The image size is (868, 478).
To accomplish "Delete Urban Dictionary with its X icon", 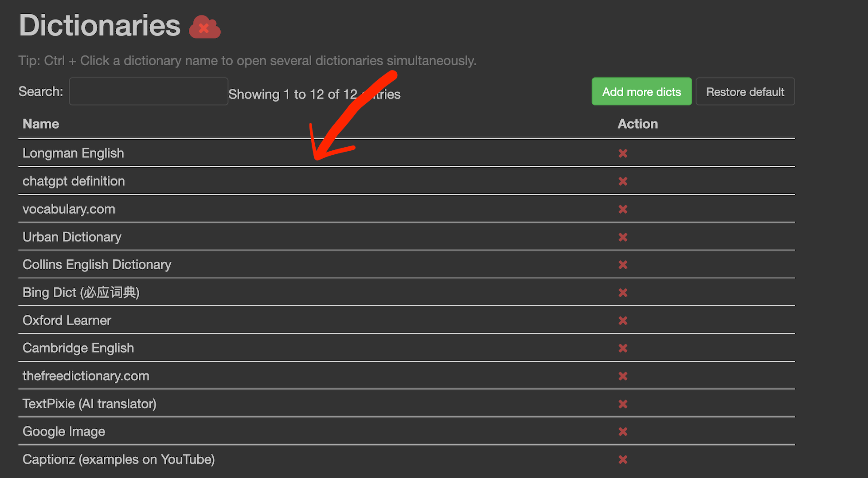I will pyautogui.click(x=623, y=237).
